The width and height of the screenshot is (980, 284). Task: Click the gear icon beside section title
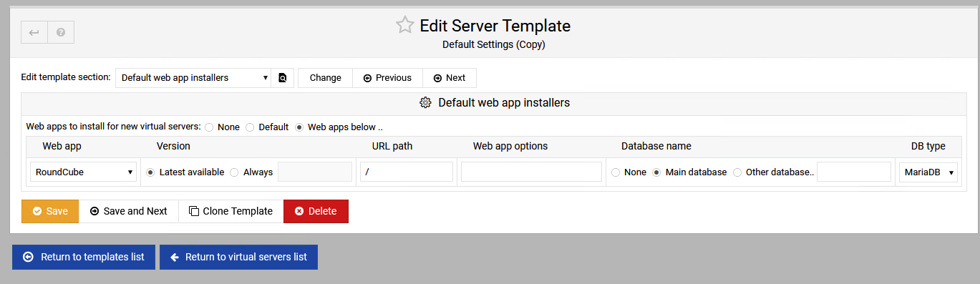pyautogui.click(x=425, y=102)
